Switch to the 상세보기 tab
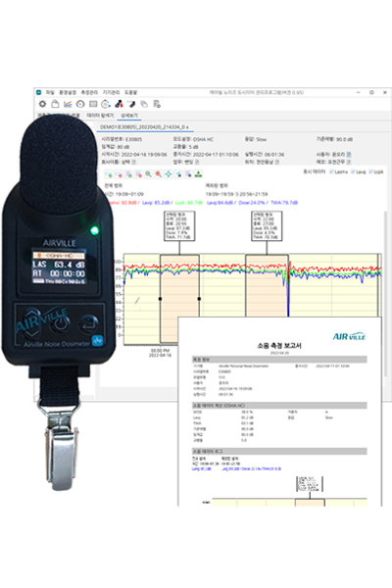This screenshot has height=588, width=392. 129,116
